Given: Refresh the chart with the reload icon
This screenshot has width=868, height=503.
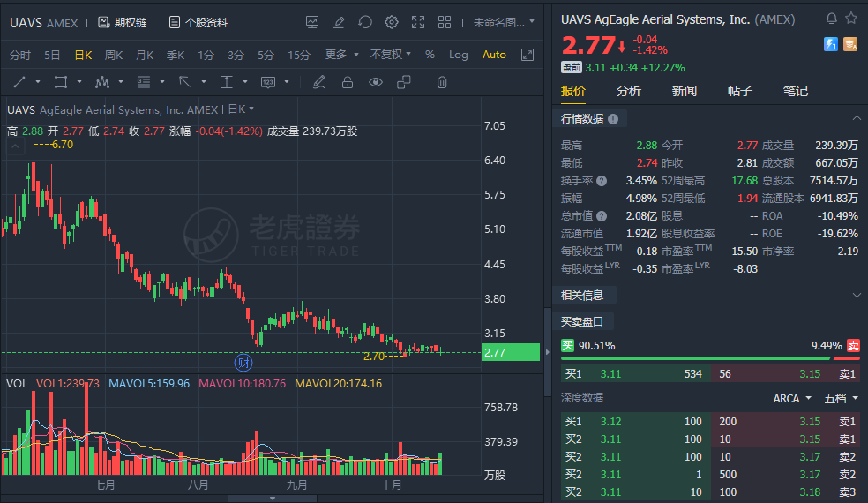Looking at the screenshot, I should (365, 22).
